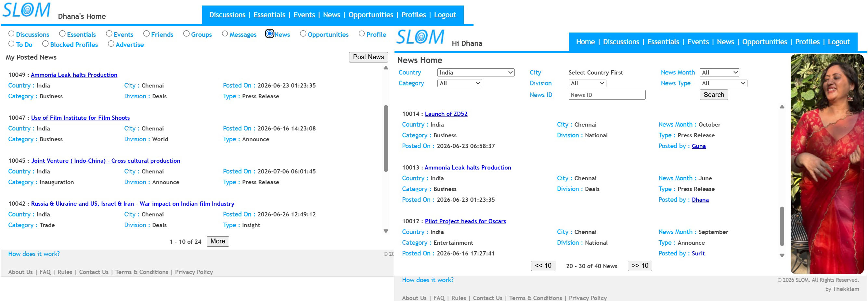Open news 10049 Ammonia Leak halts Production
Viewport: 868px width, 301px height.
coord(74,75)
